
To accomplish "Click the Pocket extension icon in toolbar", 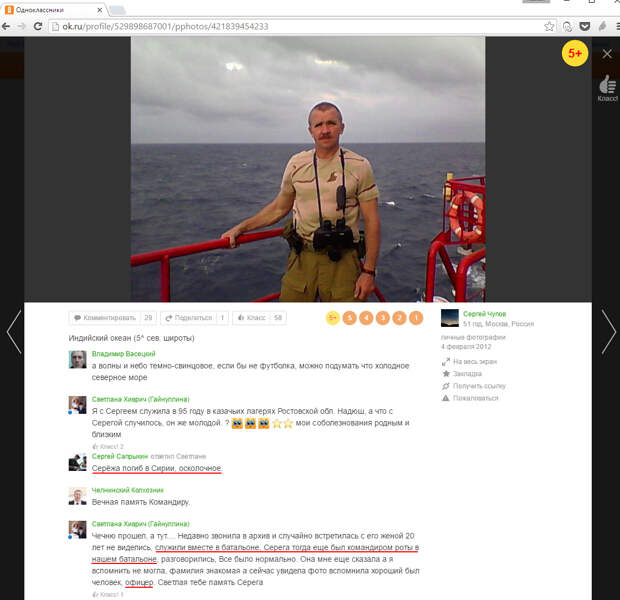I will coord(586,26).
